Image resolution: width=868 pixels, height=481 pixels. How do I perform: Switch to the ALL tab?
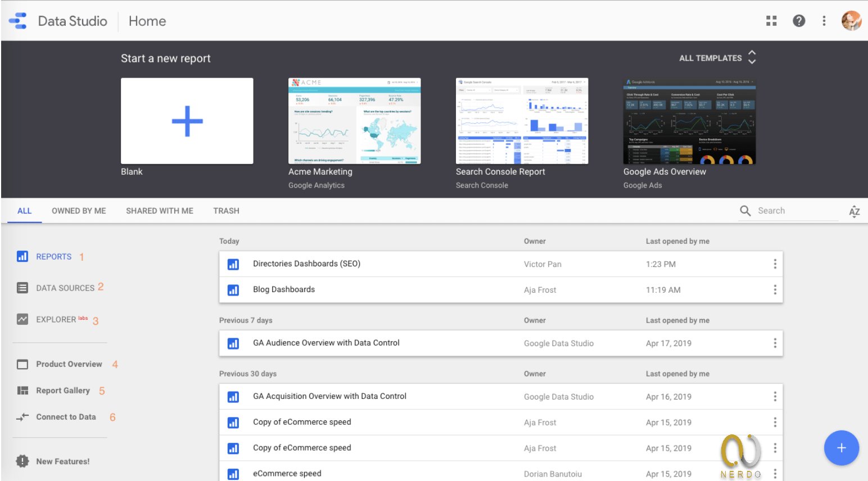[24, 211]
